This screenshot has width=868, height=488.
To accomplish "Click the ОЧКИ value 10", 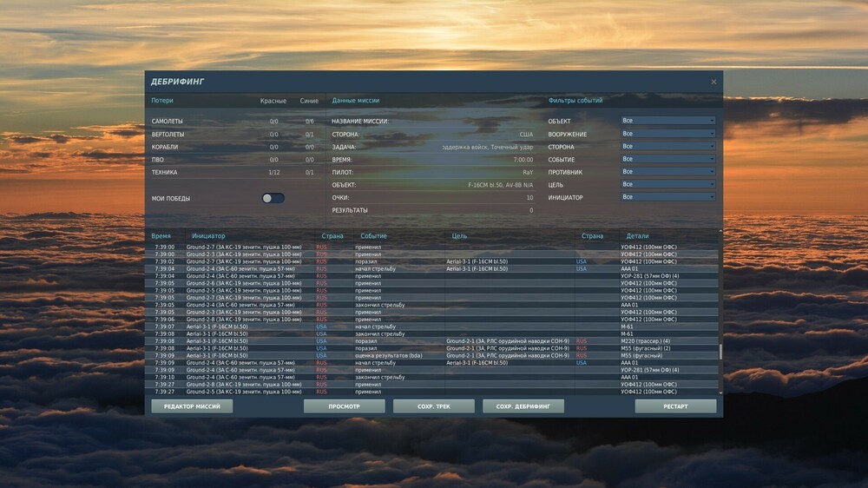I will (x=529, y=198).
